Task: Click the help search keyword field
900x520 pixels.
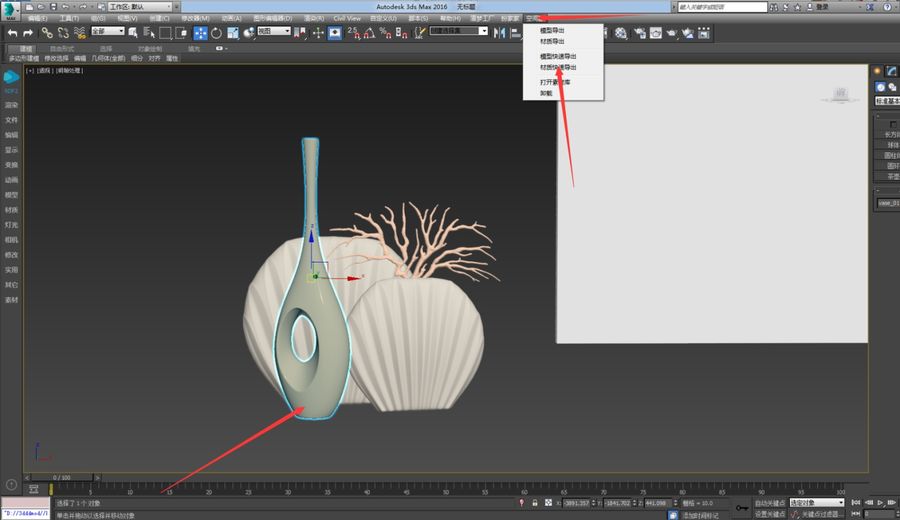Action: pos(722,7)
